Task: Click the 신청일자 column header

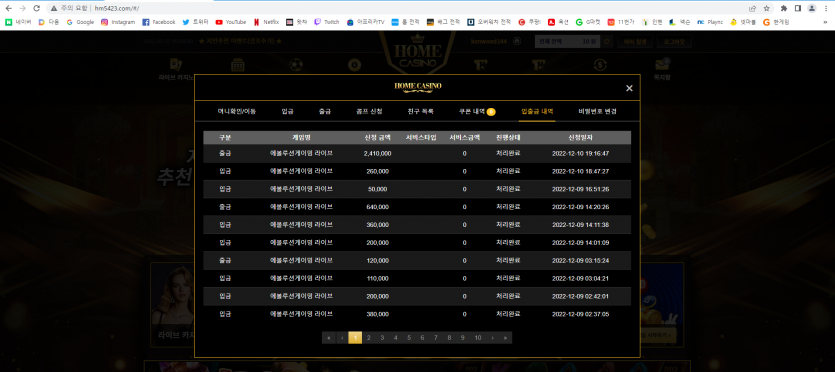Action: (580, 137)
